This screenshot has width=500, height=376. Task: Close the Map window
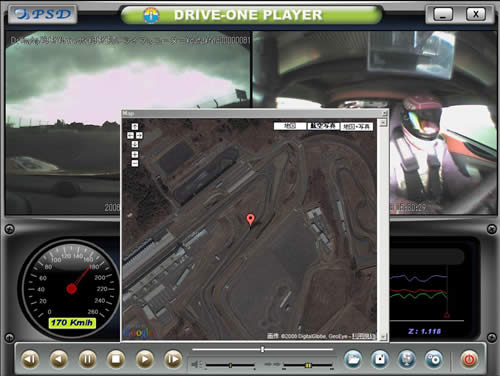click(384, 113)
